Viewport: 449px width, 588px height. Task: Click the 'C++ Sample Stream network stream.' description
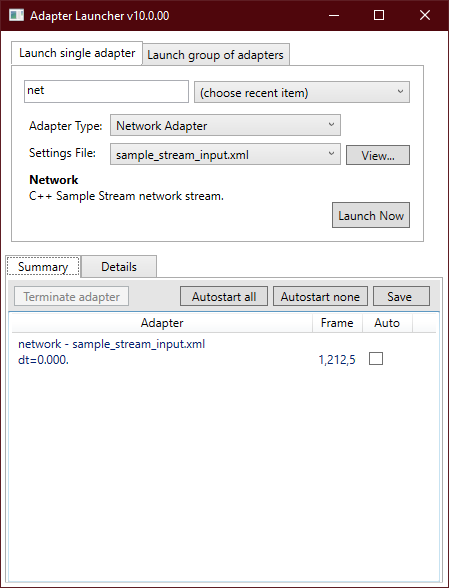click(x=126, y=196)
